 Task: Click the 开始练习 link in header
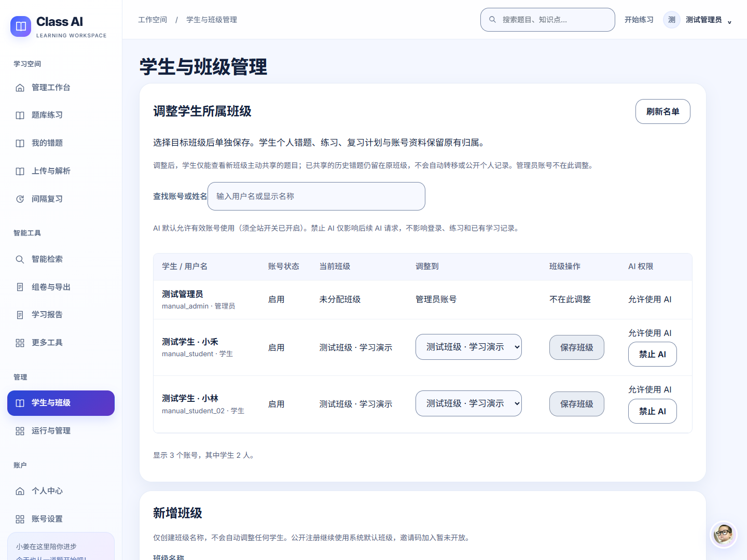point(639,20)
